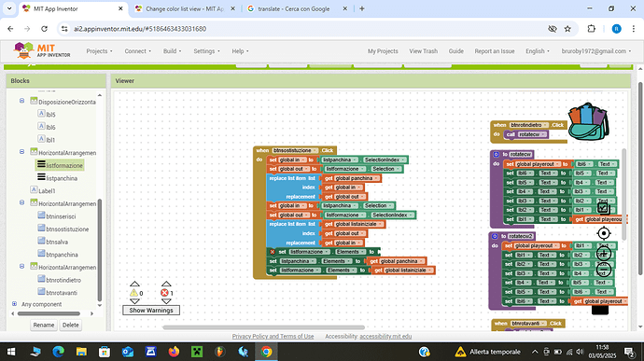The width and height of the screenshot is (644, 361).
Task: Open the Projects menu
Action: tap(99, 51)
